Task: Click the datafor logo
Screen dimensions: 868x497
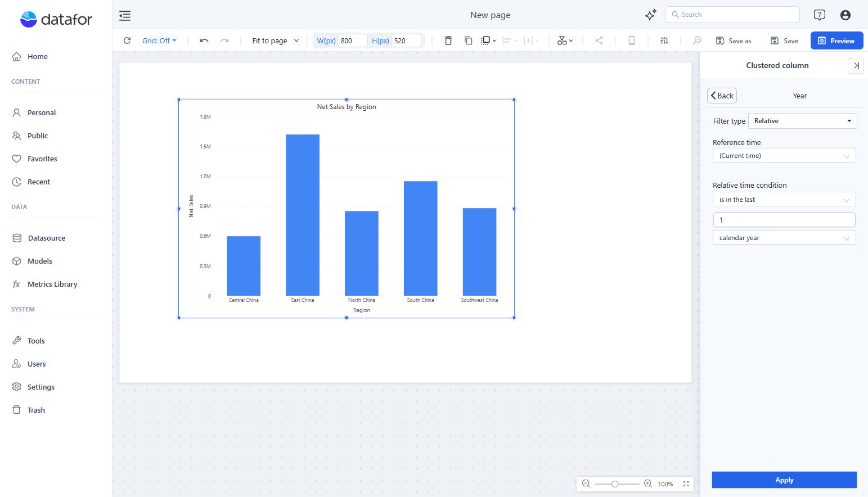Action: pos(56,19)
